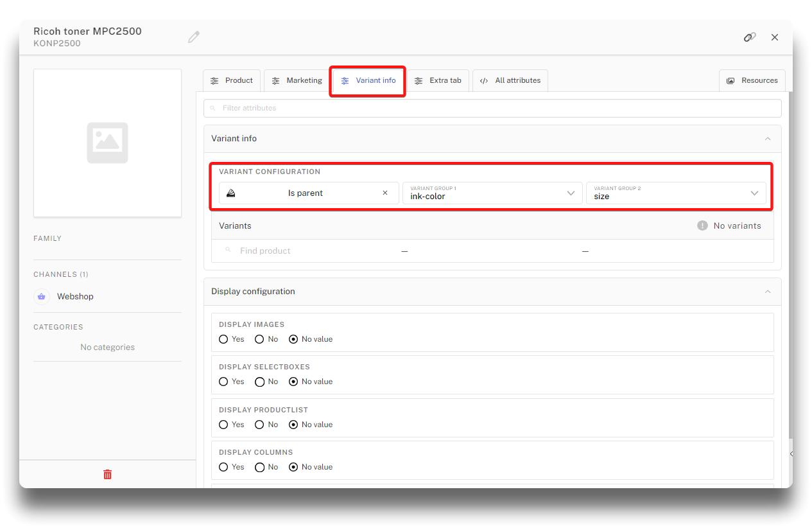Image resolution: width=812 pixels, height=528 pixels.
Task: Click the red trash delete icon
Action: tap(107, 474)
